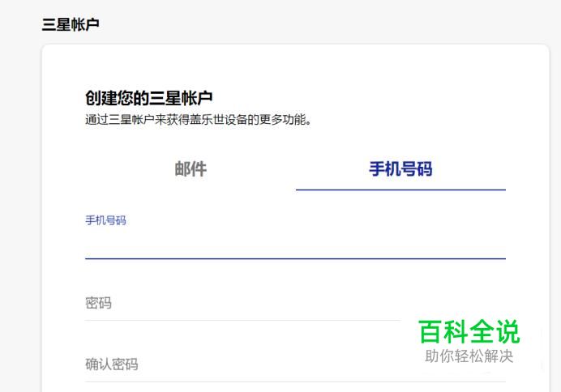
Task: Click the 通过三星帐户来获得盖乐世设备的更多功能 description
Action: pos(198,120)
